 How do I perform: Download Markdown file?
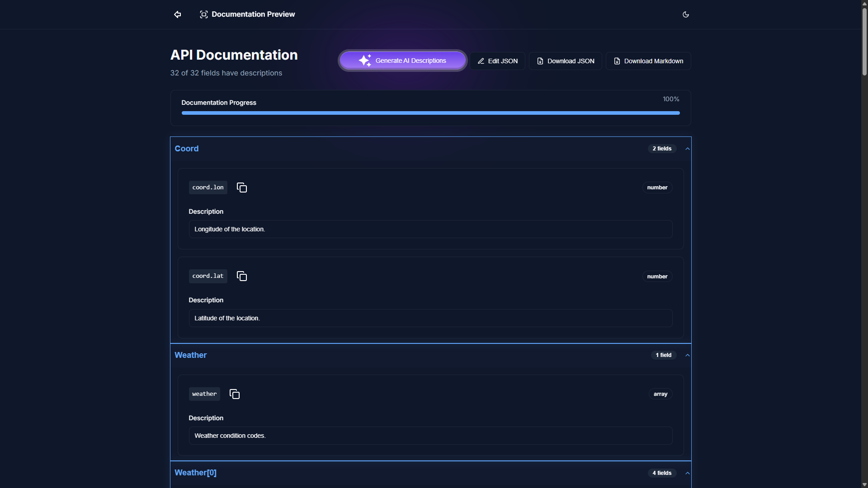(648, 61)
